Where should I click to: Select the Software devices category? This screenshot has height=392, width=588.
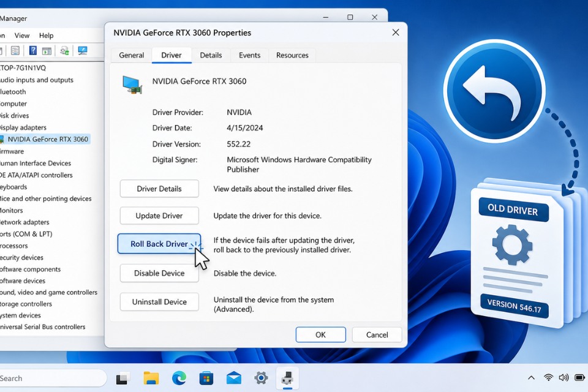pos(23,281)
